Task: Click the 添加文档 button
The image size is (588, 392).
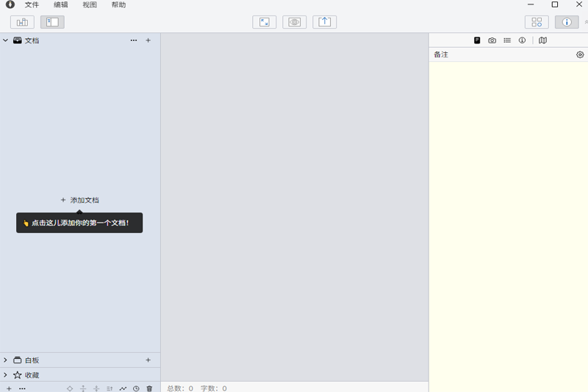Action: pyautogui.click(x=79, y=200)
